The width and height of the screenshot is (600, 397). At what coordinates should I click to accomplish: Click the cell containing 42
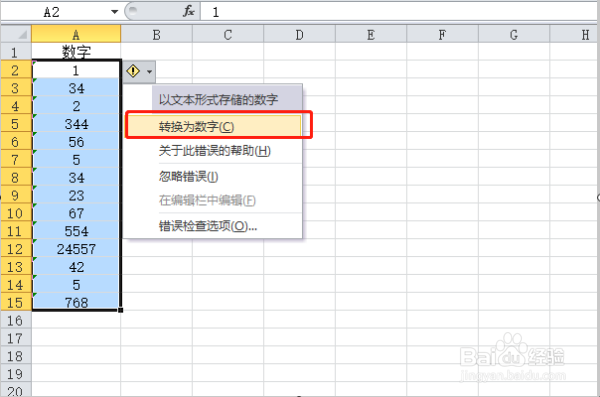pyautogui.click(x=76, y=267)
